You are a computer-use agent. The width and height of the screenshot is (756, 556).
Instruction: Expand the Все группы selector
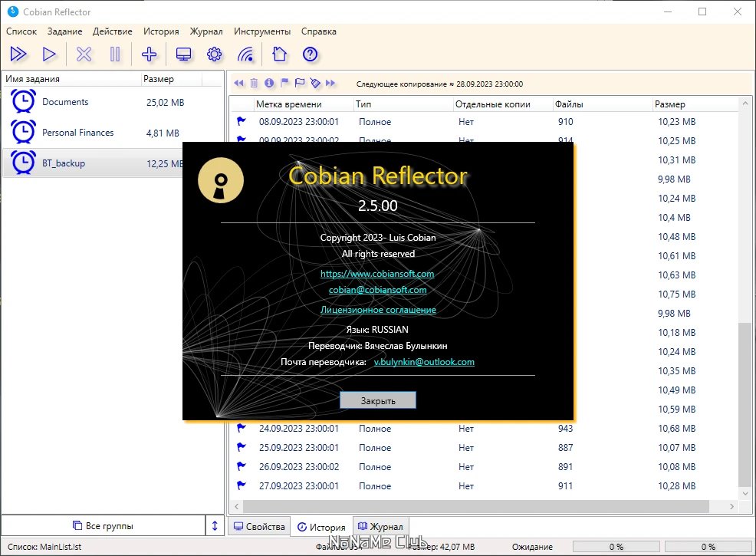point(104,525)
